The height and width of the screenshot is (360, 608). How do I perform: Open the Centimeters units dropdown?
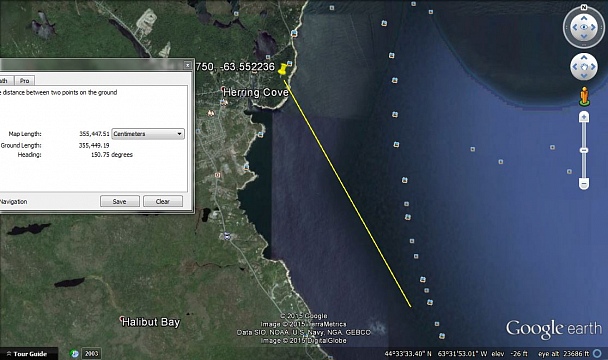(x=148, y=134)
